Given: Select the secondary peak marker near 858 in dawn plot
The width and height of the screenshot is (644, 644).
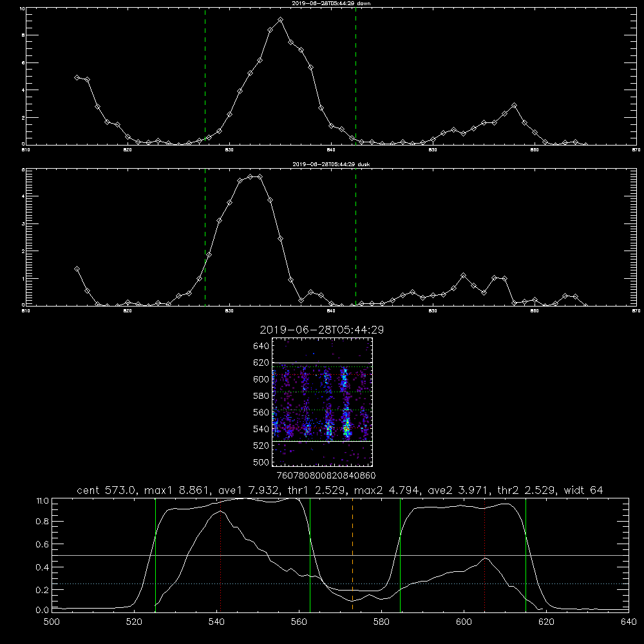Looking at the screenshot, I should coord(514,106).
